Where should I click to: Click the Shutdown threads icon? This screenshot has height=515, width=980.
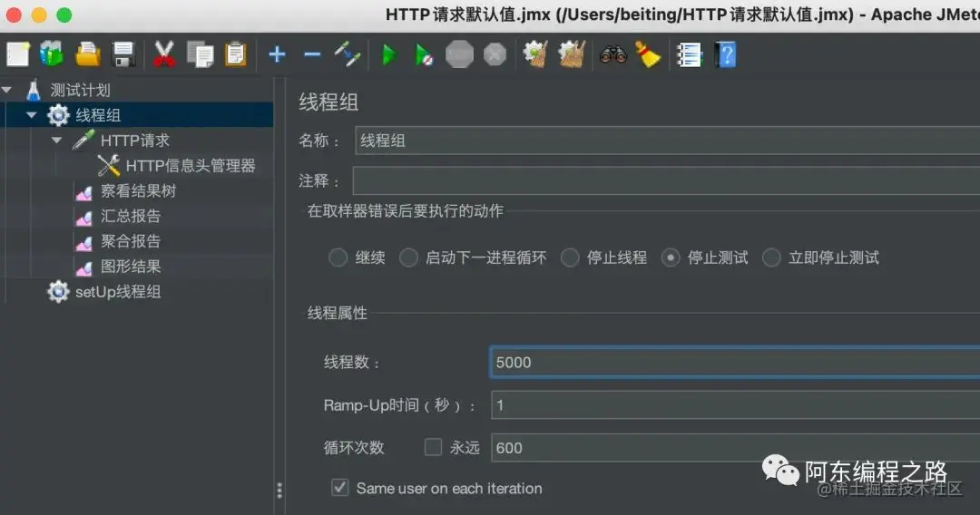point(495,54)
